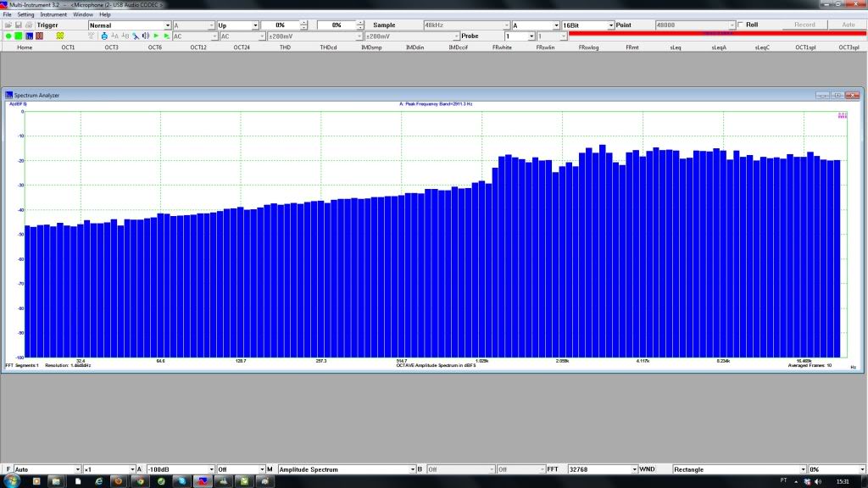
Task: Click the FRwhite preset button
Action: [502, 47]
